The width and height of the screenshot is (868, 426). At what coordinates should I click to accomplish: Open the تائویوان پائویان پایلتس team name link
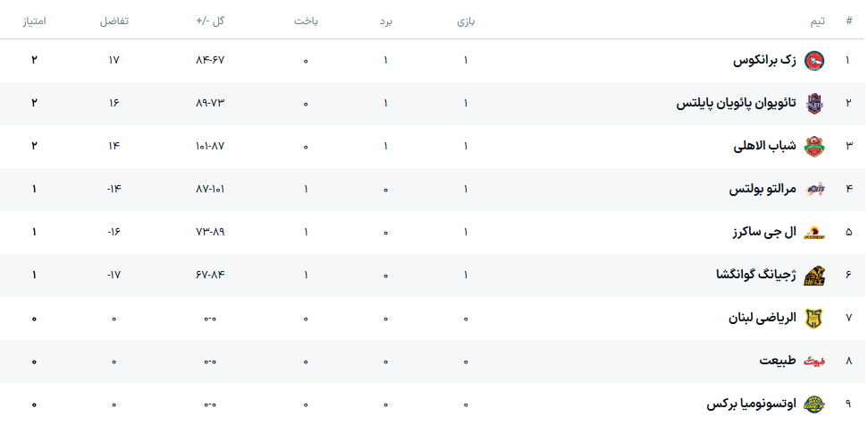(736, 104)
